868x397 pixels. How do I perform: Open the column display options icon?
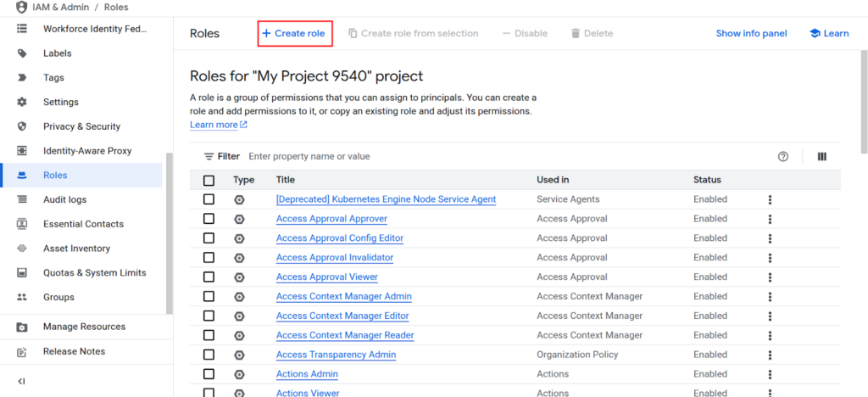point(821,157)
